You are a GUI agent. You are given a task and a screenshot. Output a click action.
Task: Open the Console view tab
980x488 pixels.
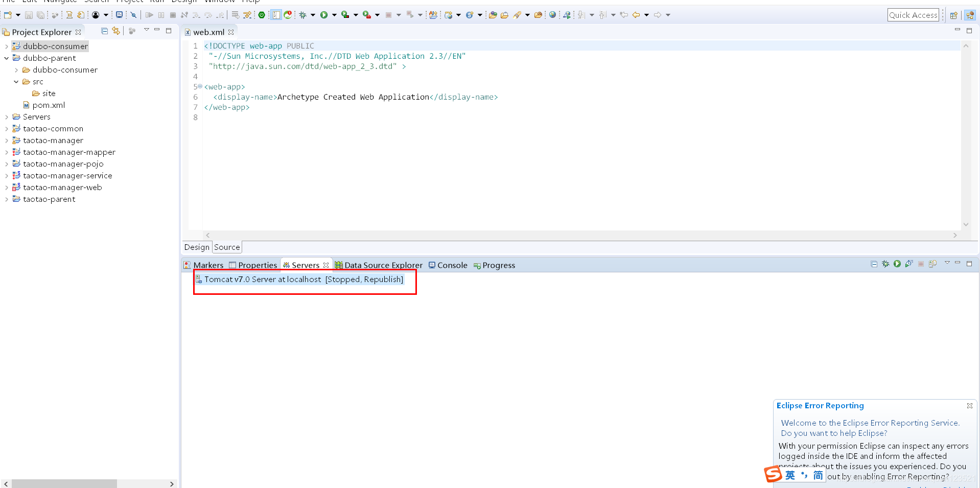[448, 265]
